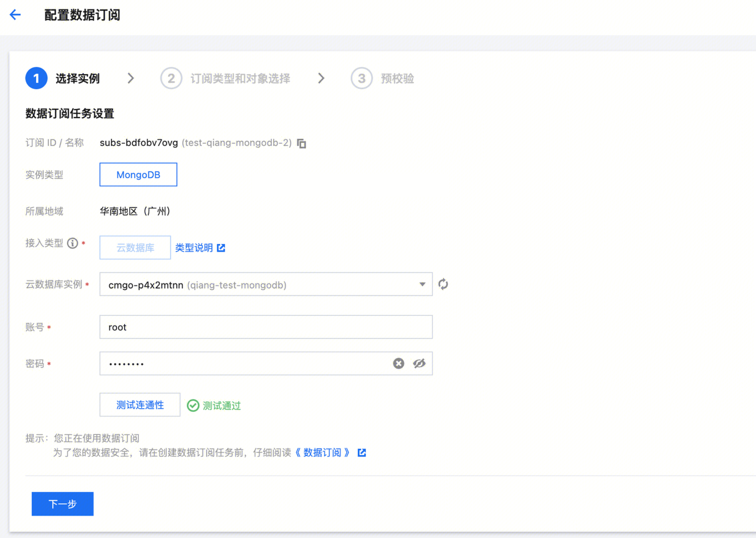Click the external link icon after 数据订阅
756x538 pixels.
(362, 452)
